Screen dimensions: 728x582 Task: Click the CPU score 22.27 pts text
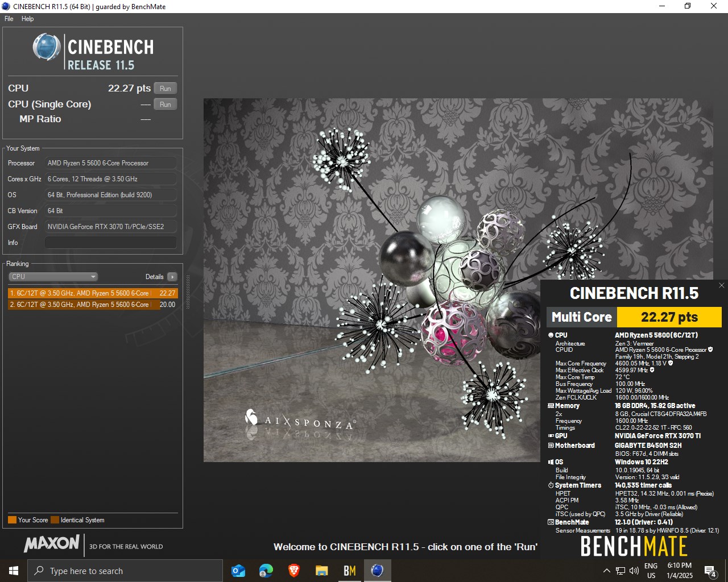click(x=129, y=88)
